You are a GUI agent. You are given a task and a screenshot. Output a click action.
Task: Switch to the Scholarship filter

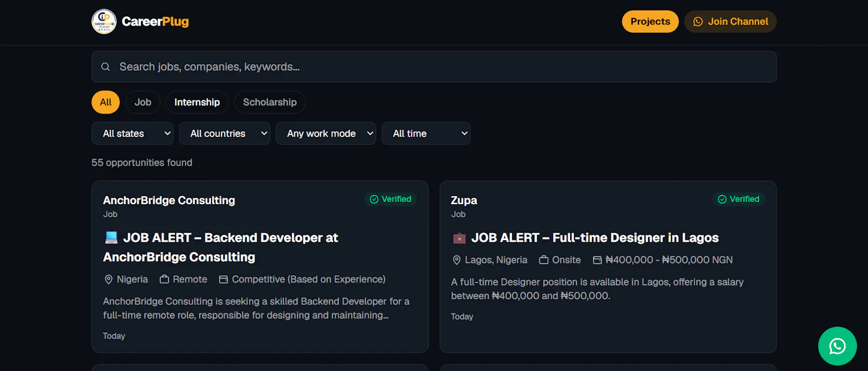coord(270,102)
